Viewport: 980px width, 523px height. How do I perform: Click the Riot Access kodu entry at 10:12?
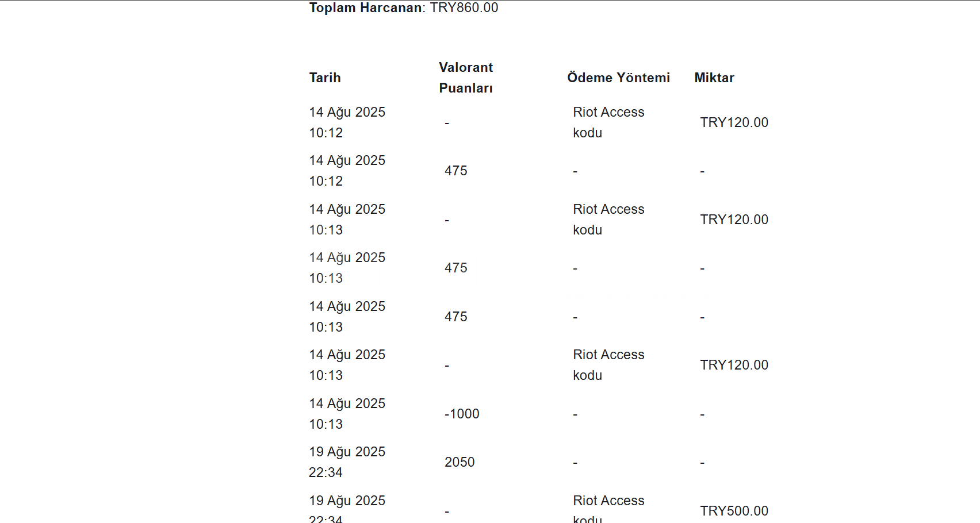pyautogui.click(x=608, y=122)
